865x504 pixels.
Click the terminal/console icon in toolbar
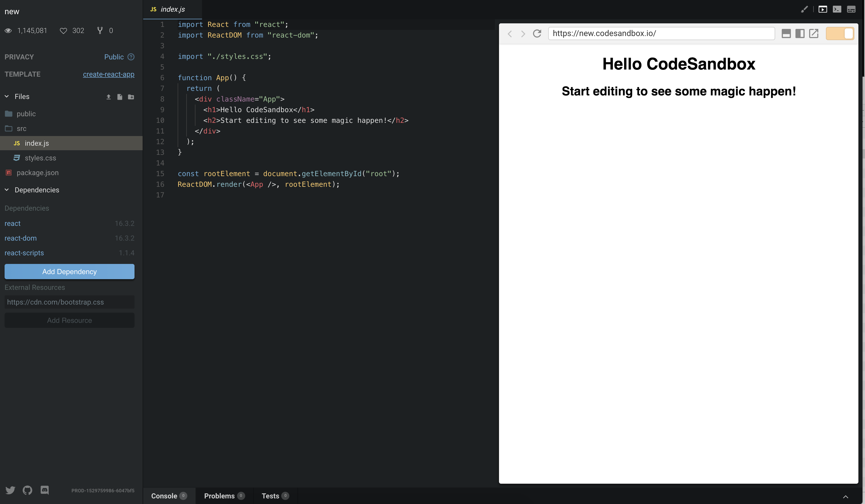pyautogui.click(x=837, y=9)
